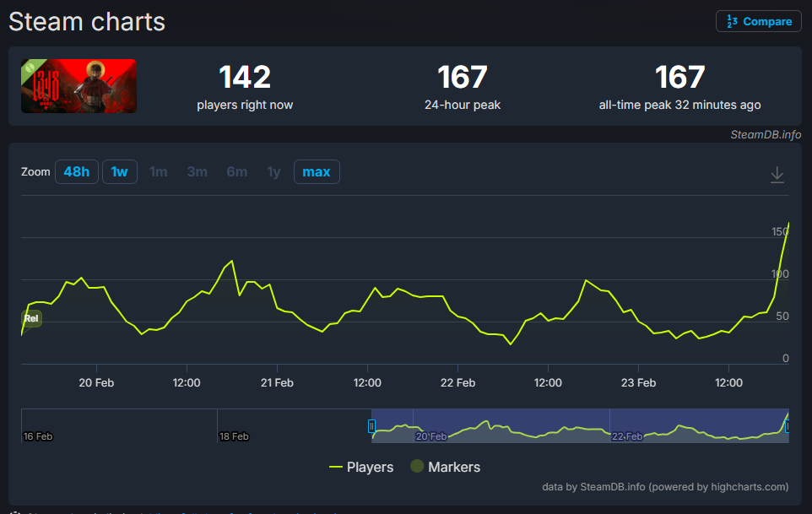Click the 50 y-axis value

[x=782, y=316]
